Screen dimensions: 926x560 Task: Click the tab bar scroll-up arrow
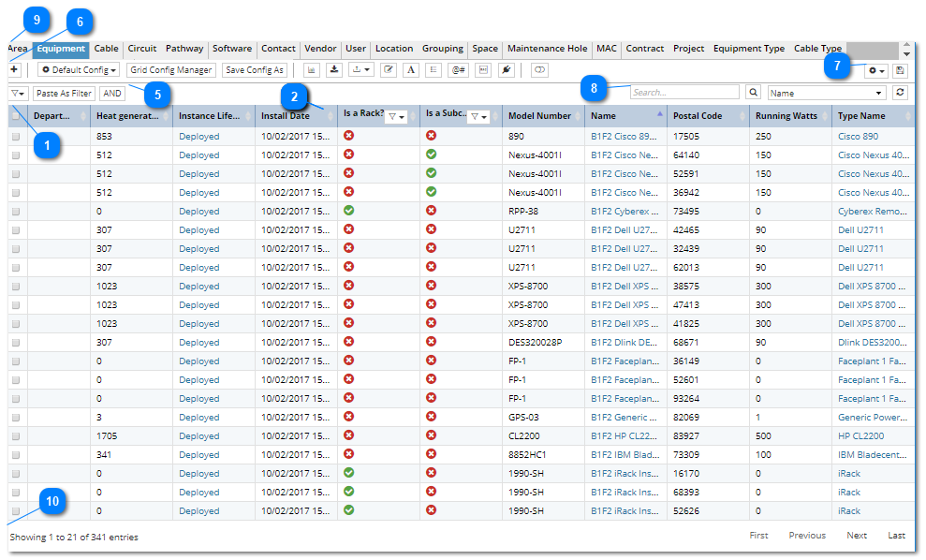click(906, 45)
